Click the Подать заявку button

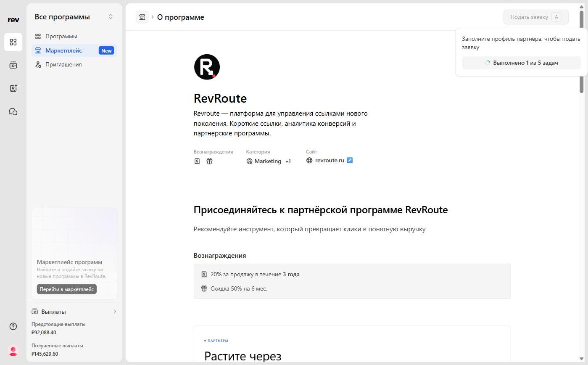click(x=536, y=17)
